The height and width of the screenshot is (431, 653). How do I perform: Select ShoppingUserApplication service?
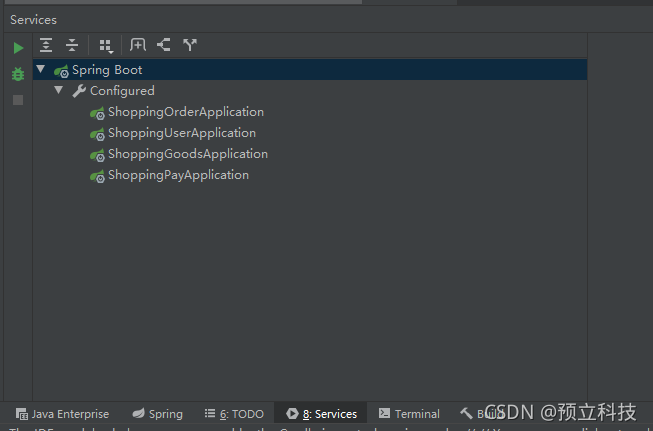(x=182, y=133)
